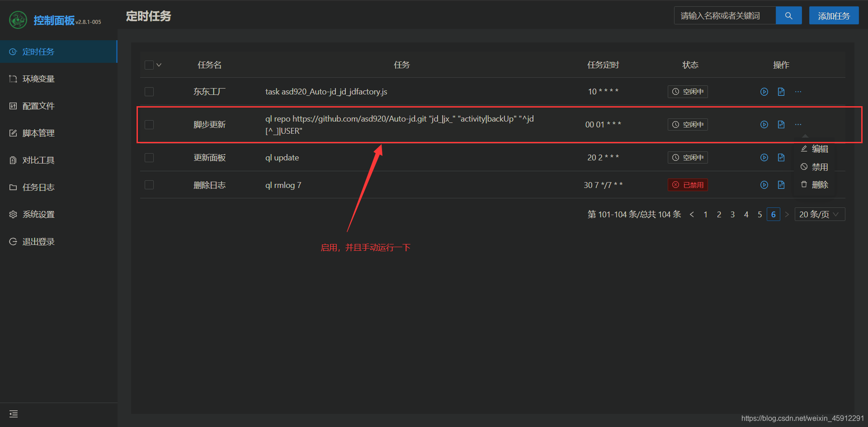Select current page 6
Viewport: 868px width, 427px height.
pos(774,215)
